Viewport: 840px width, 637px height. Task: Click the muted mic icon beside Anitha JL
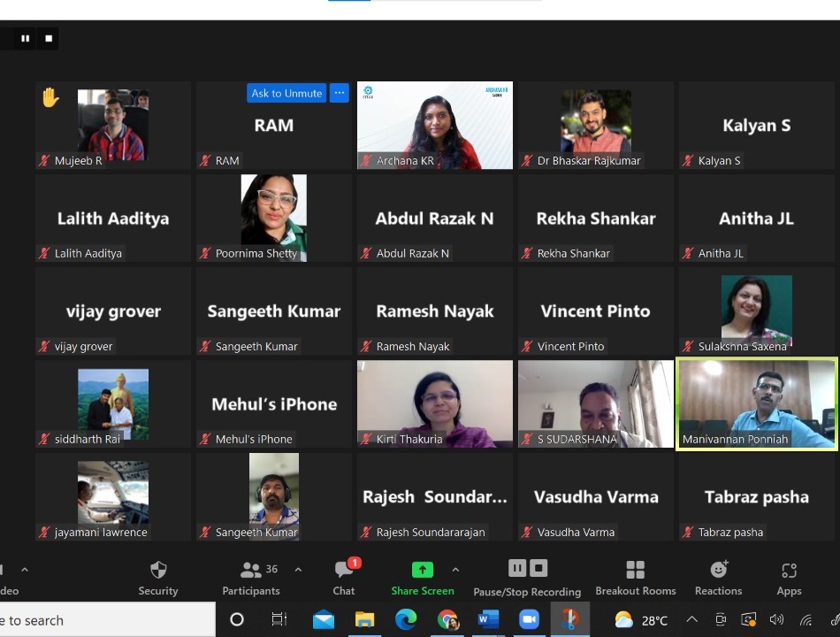[688, 253]
